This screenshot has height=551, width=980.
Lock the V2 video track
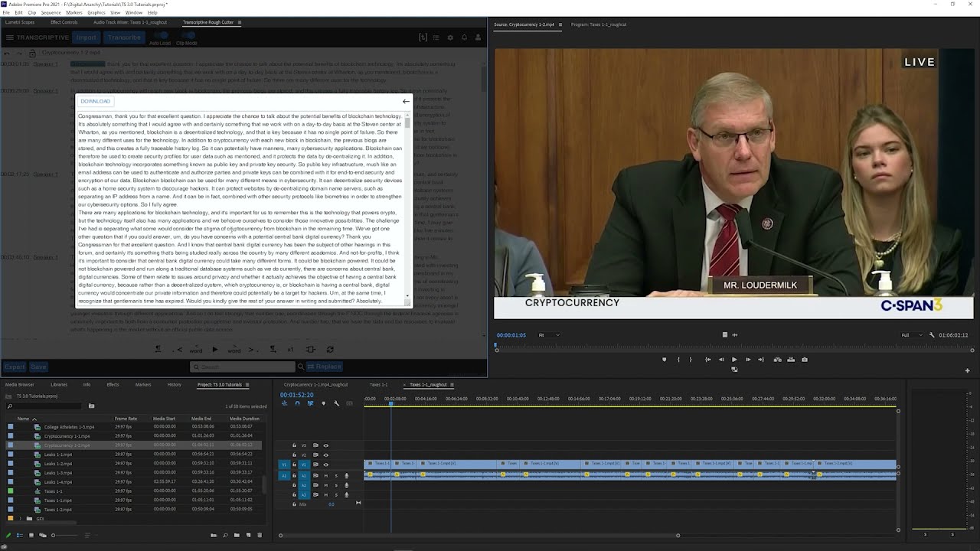pyautogui.click(x=295, y=455)
